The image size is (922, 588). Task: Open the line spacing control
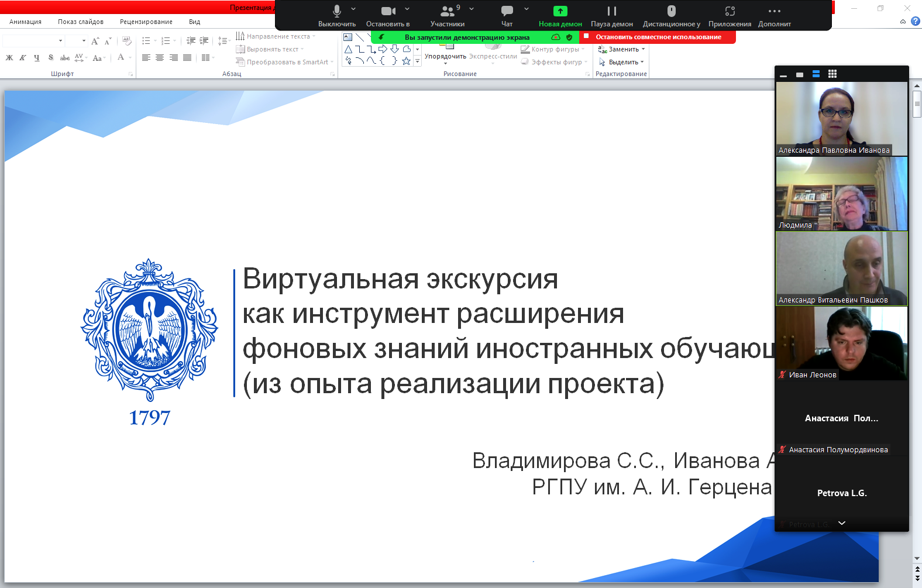tap(223, 41)
